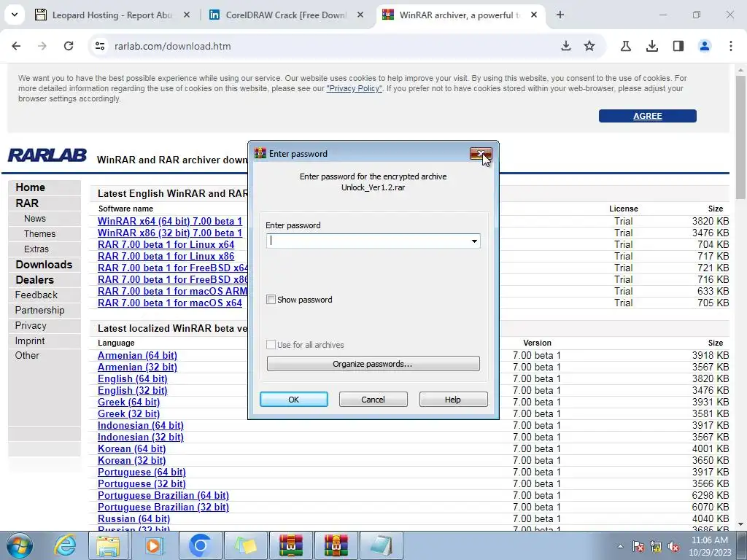
Task: Open Extras in the sidebar
Action: (x=36, y=249)
